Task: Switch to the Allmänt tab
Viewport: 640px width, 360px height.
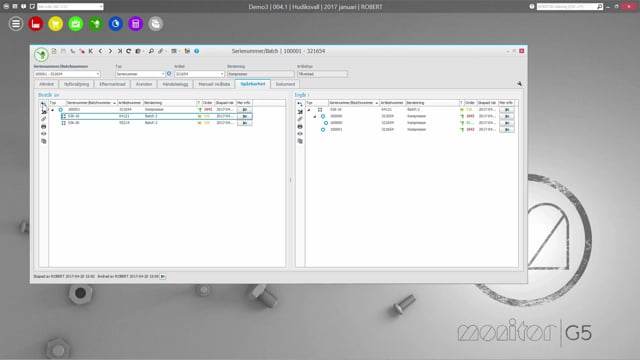Action: (47, 84)
